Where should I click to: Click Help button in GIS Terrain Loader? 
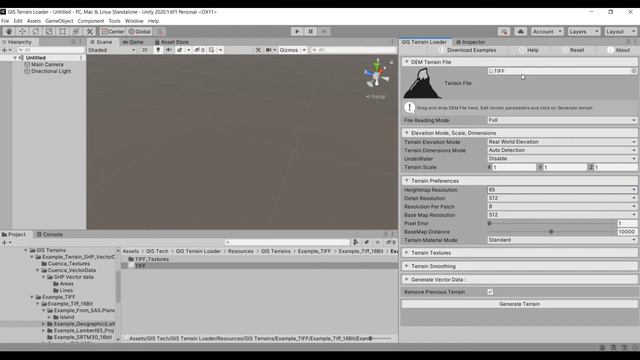pyautogui.click(x=529, y=50)
